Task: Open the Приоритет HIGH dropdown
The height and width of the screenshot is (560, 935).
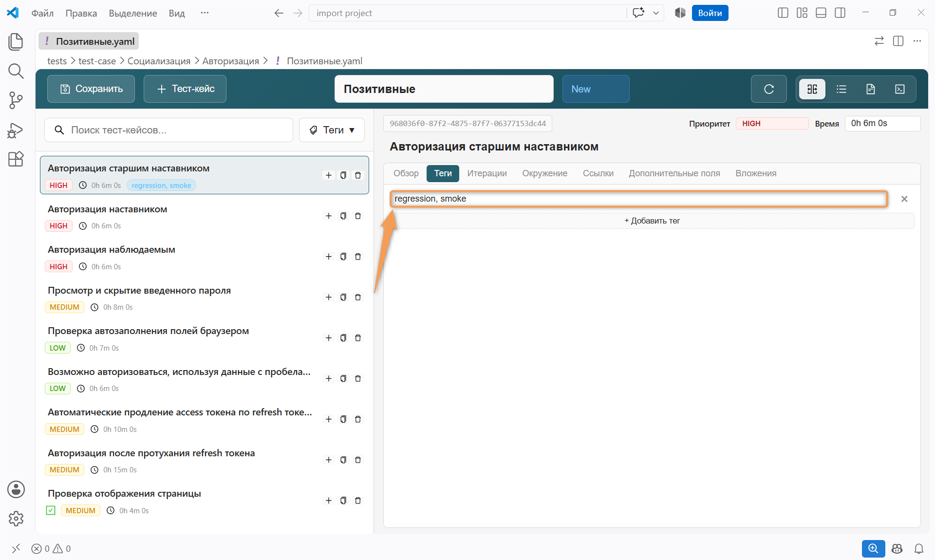Action: pyautogui.click(x=772, y=124)
